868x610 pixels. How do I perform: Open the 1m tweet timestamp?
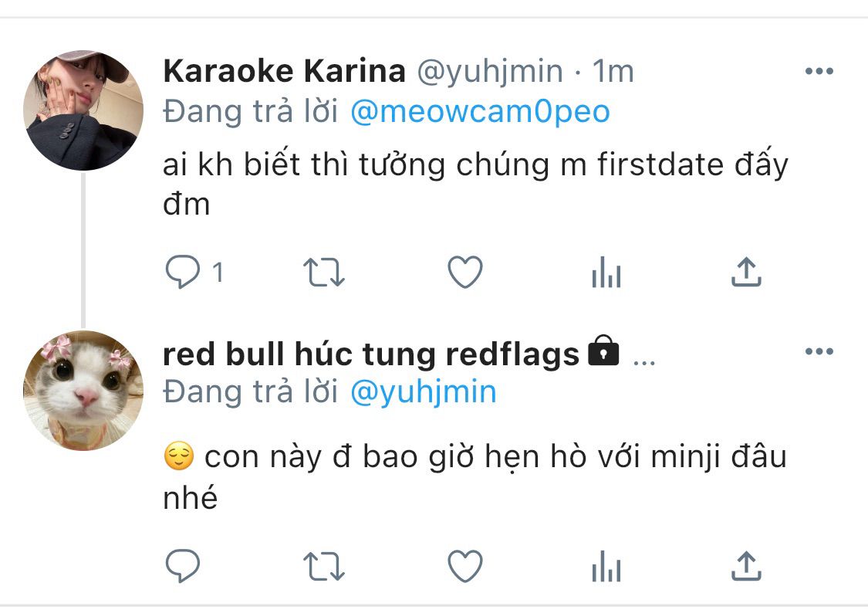[613, 72]
